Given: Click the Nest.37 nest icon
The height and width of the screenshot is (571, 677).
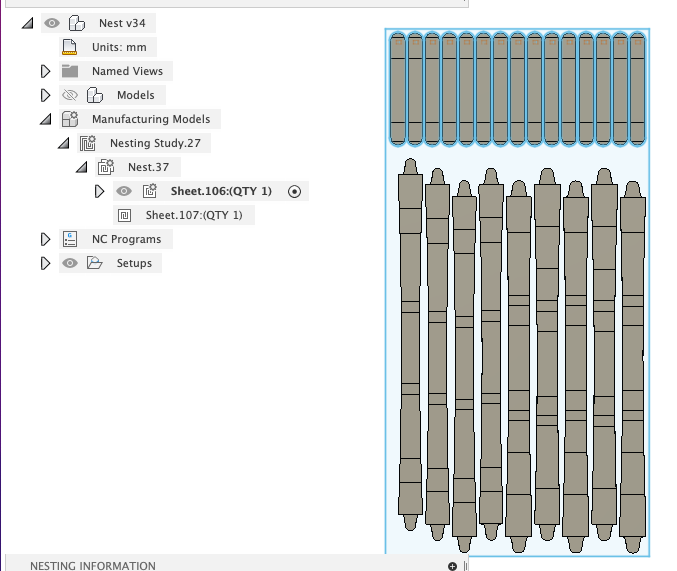Looking at the screenshot, I should point(106,167).
